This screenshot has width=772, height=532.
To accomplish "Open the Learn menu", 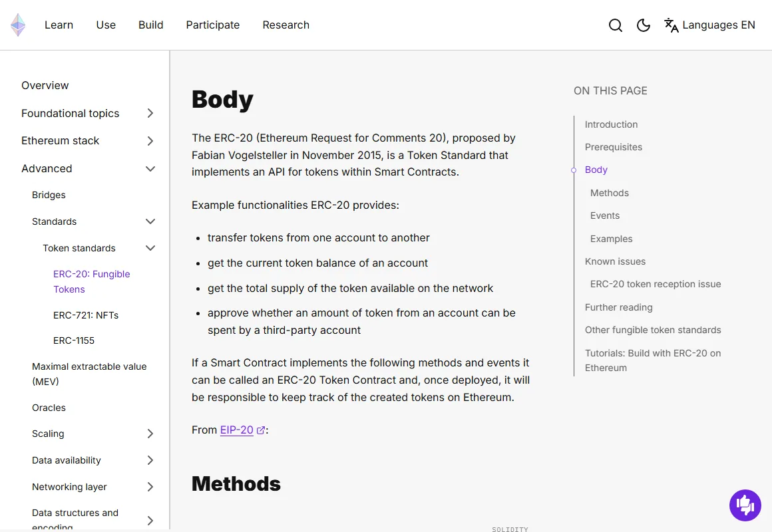I will coord(59,25).
